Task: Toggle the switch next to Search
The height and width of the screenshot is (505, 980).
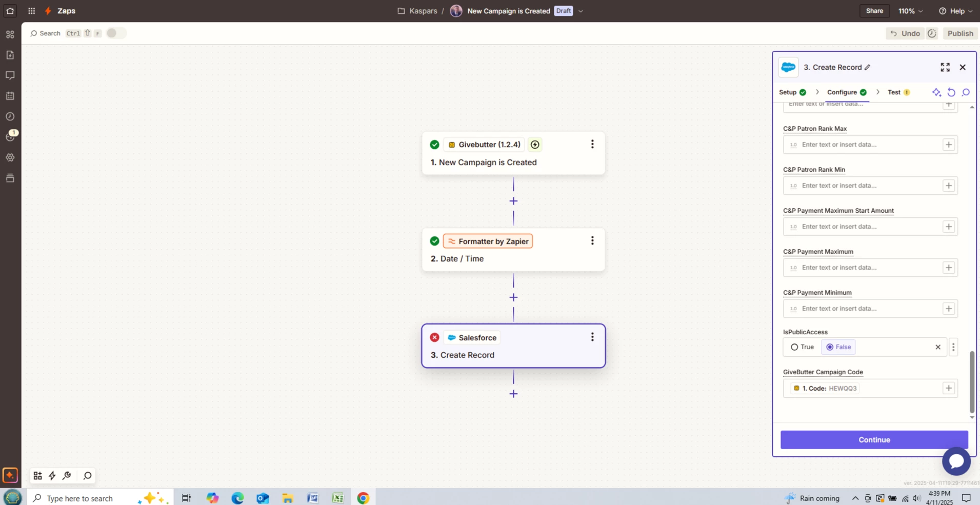Action: pos(116,33)
